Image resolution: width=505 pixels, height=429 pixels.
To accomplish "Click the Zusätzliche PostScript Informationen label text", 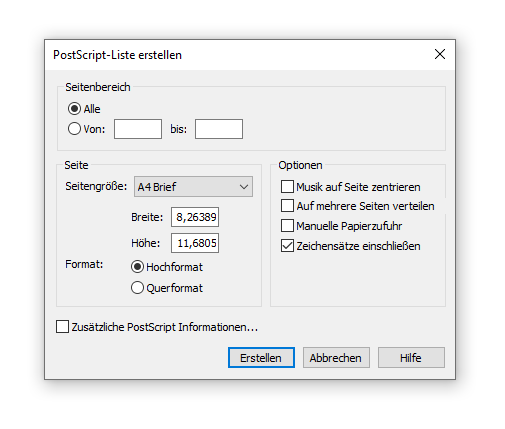I will coord(165,327).
